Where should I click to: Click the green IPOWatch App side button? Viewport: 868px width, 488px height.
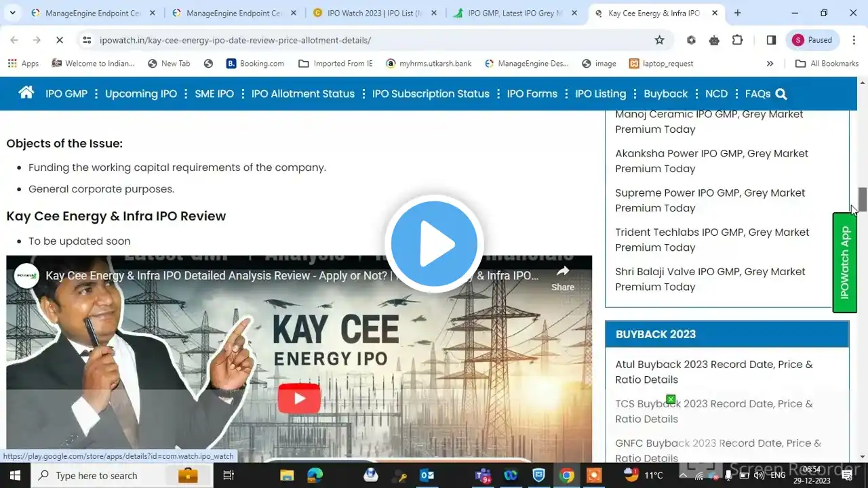[845, 262]
